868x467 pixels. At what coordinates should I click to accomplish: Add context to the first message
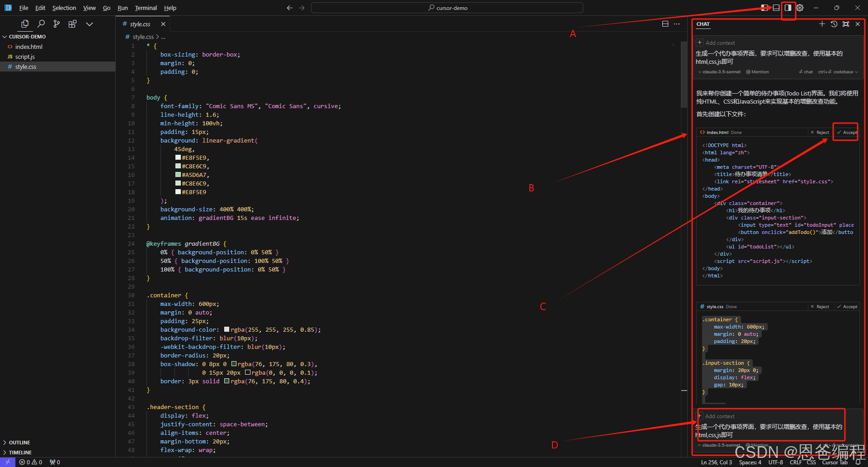point(716,43)
